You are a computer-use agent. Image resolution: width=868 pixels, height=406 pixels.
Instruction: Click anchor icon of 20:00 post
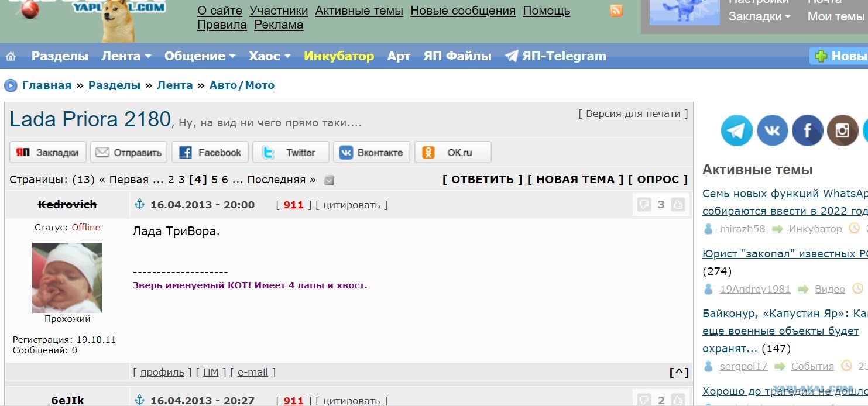point(139,204)
